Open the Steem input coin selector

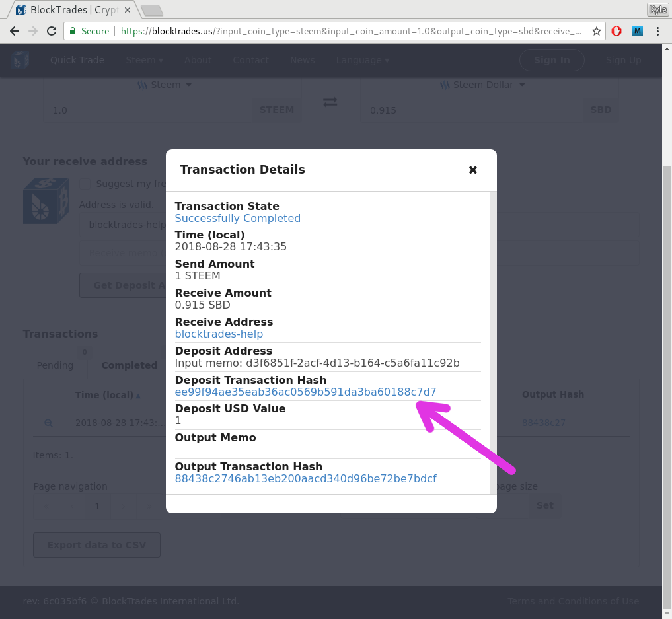point(164,85)
